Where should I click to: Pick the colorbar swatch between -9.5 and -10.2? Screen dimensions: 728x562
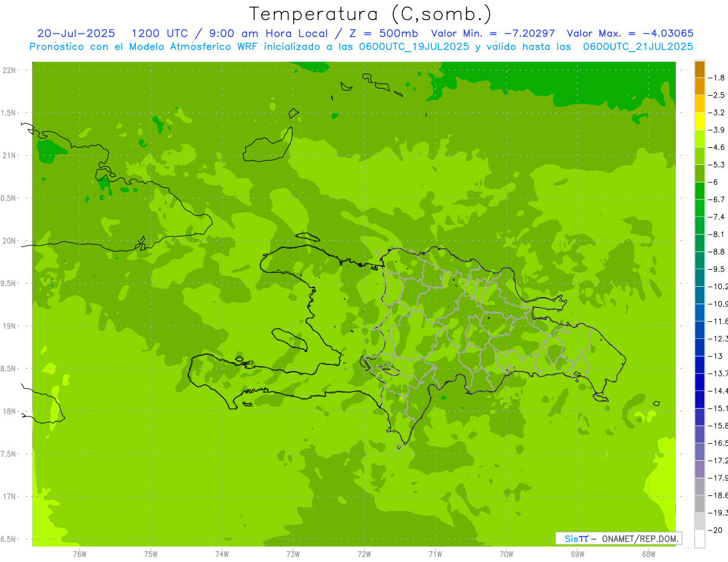pos(699,278)
